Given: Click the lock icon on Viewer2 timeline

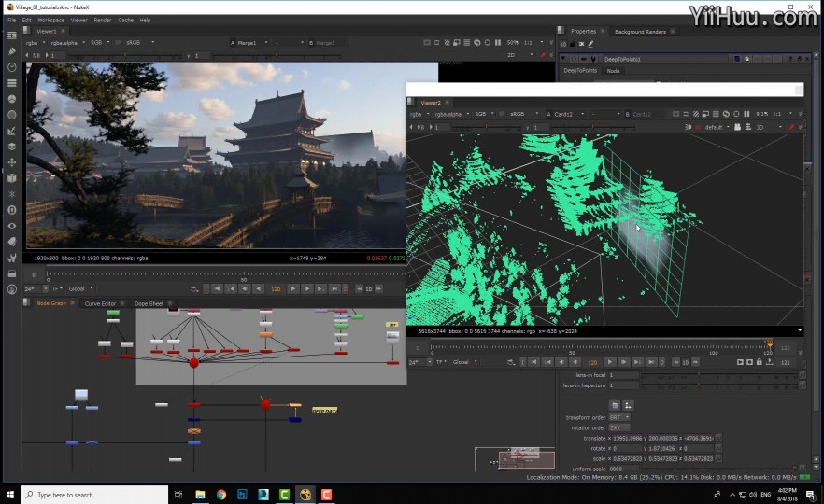Looking at the screenshot, I should point(759,362).
